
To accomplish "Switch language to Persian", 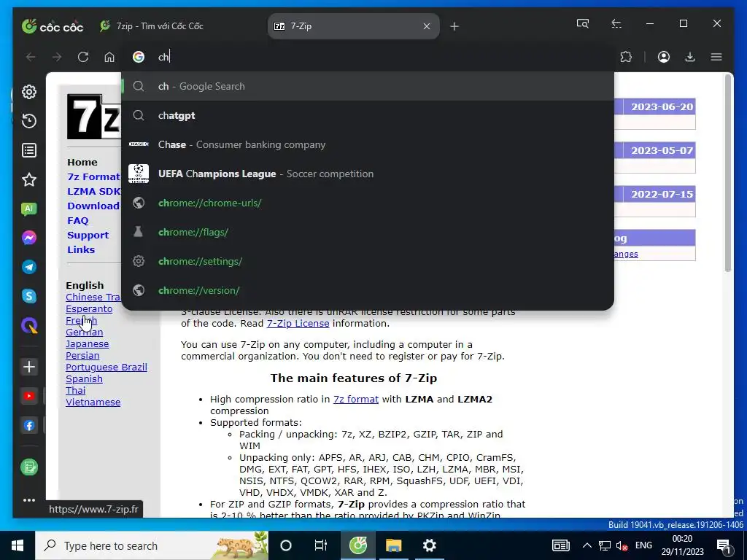I will pos(82,355).
